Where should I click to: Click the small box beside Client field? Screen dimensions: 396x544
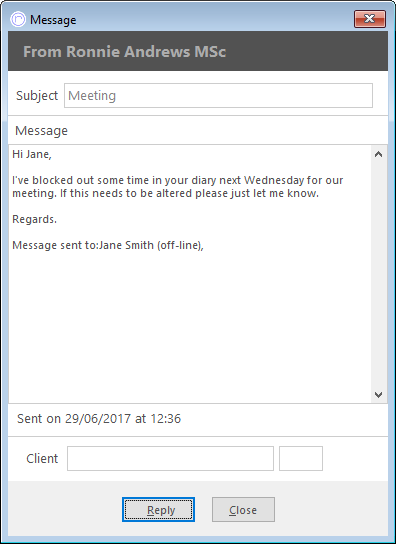301,458
